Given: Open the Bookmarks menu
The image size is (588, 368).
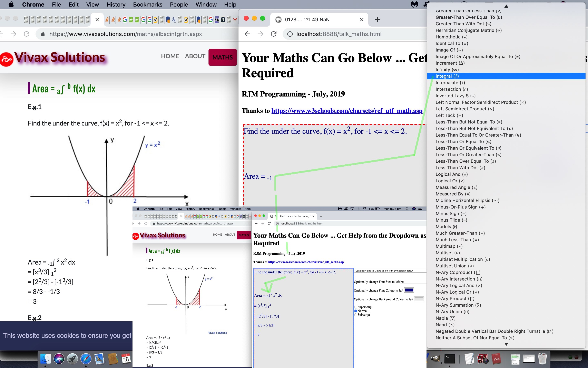Looking at the screenshot, I should coord(148,4).
